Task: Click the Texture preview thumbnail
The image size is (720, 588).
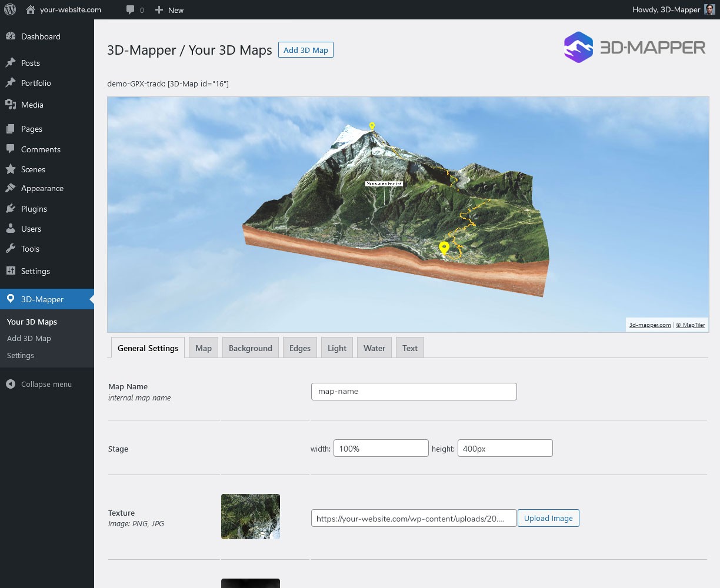Action: (x=251, y=516)
